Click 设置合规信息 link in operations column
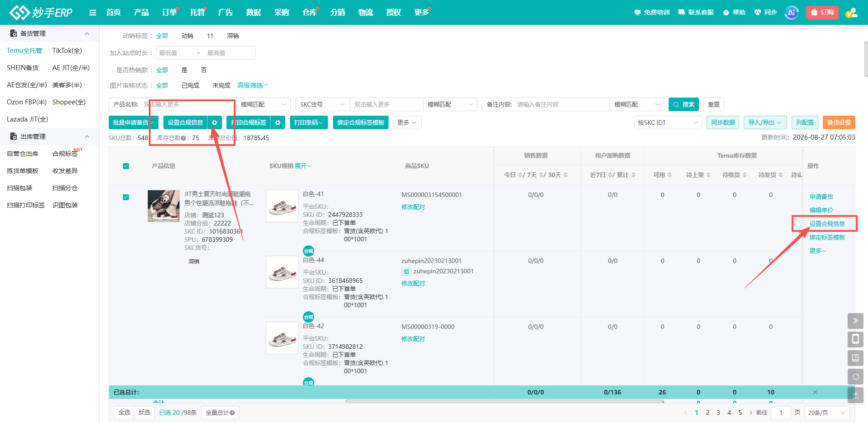868x422 pixels. click(x=827, y=224)
